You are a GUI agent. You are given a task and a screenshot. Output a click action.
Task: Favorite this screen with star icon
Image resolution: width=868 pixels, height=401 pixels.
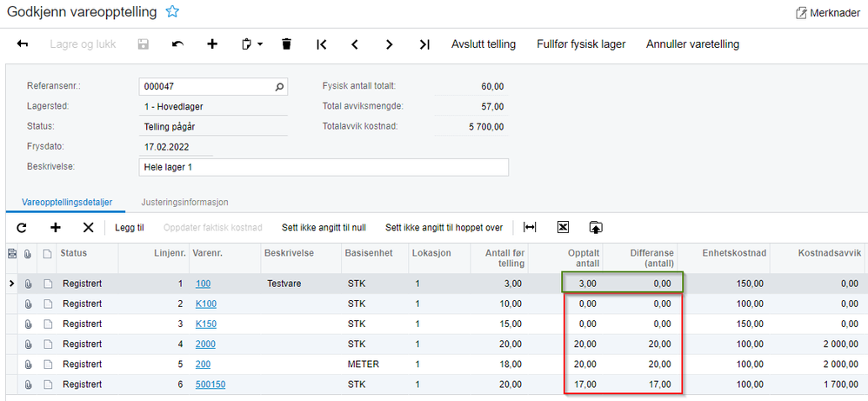click(172, 12)
